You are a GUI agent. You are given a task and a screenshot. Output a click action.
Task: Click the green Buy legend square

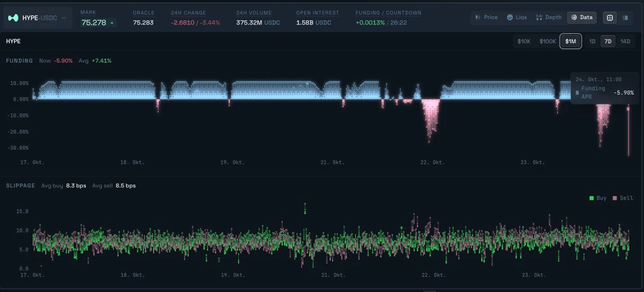coord(591,198)
